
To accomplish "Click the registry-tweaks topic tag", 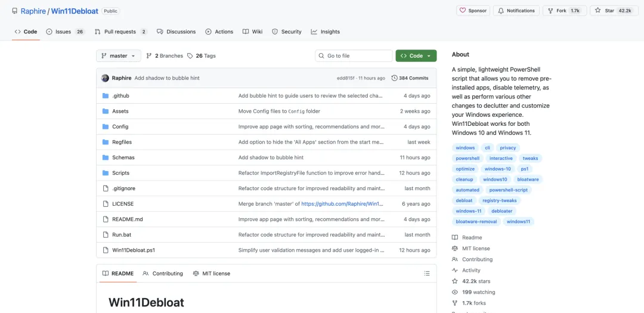I will (500, 200).
